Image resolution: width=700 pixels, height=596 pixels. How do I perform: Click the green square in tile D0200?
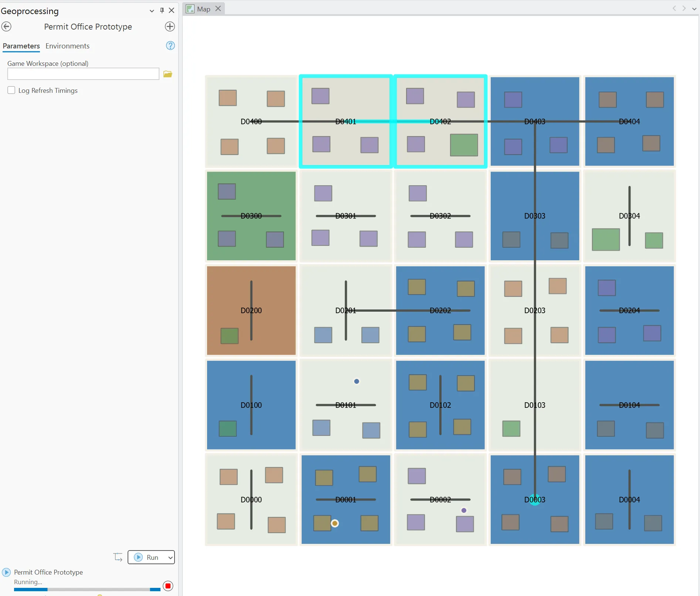[x=229, y=336]
